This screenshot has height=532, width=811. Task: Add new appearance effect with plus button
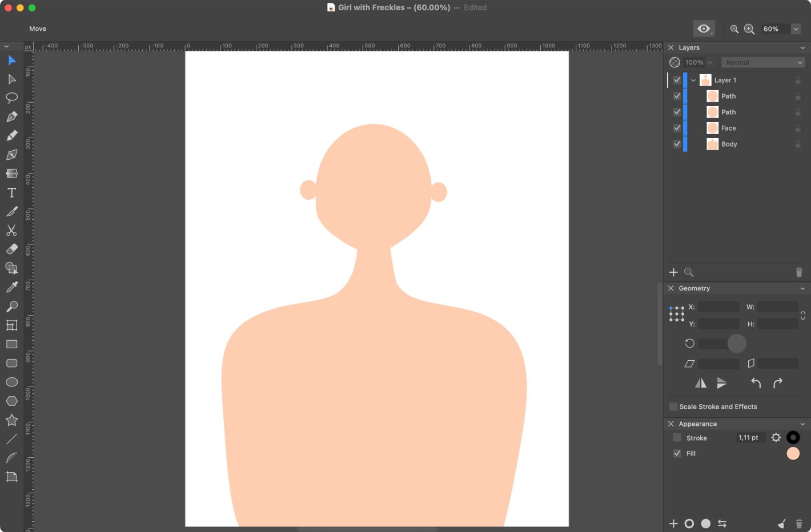(673, 523)
